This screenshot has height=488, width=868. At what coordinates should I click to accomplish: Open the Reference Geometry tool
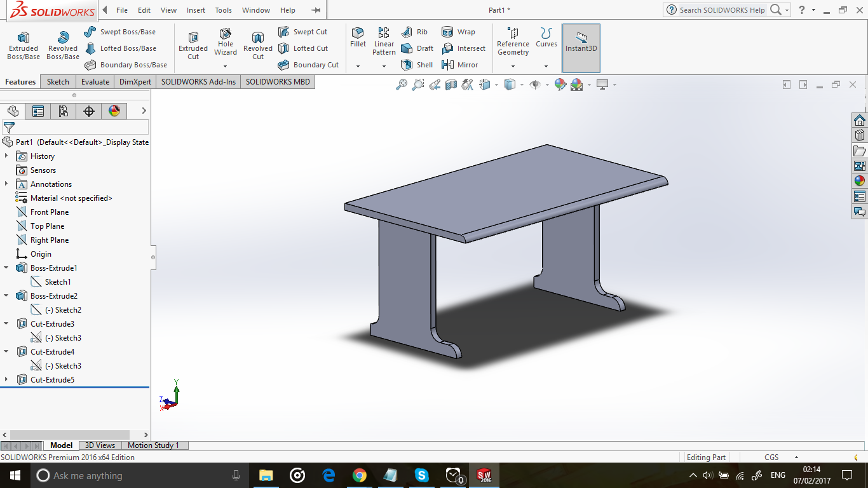coord(513,41)
